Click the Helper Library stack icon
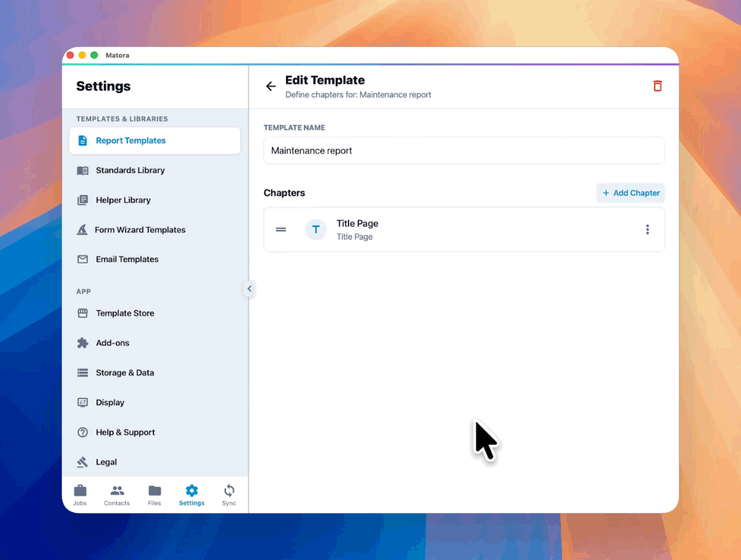This screenshot has height=560, width=741. click(x=82, y=200)
